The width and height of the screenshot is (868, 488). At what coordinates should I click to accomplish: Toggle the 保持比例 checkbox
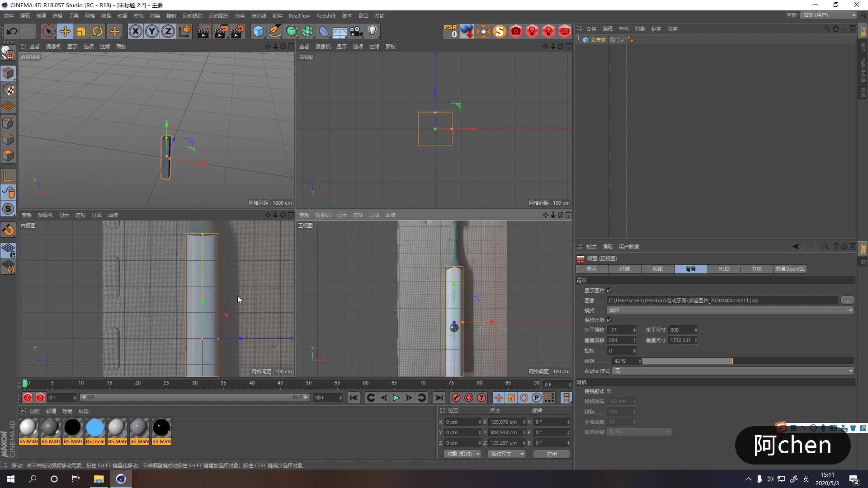point(609,319)
